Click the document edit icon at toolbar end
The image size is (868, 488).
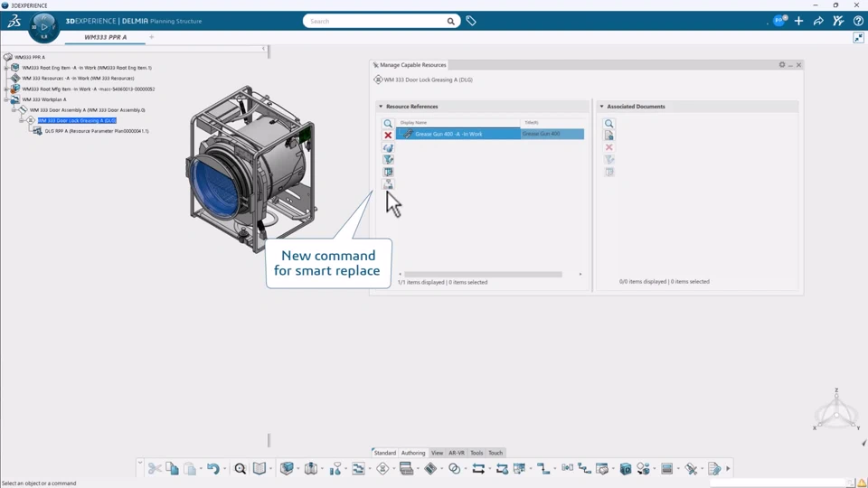(714, 469)
